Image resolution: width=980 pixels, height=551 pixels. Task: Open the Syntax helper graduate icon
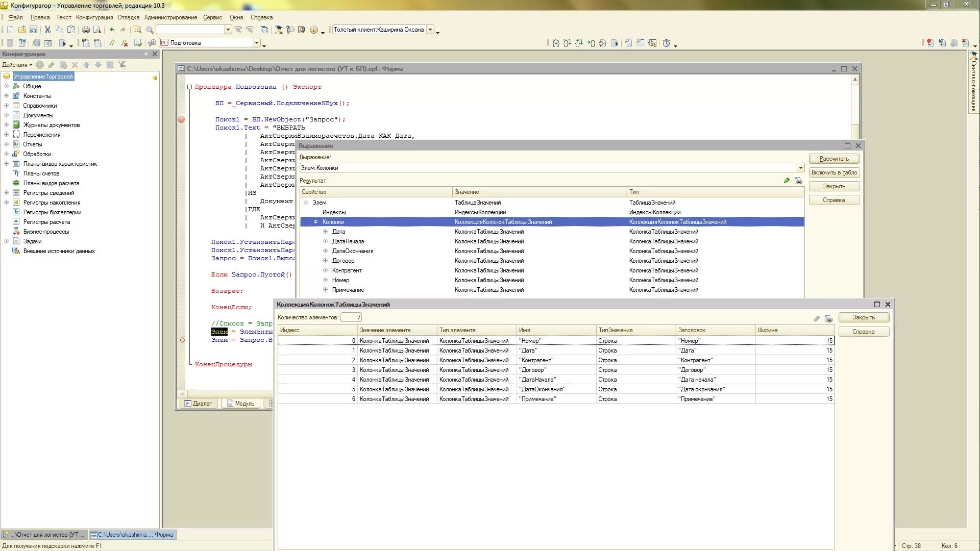[279, 30]
